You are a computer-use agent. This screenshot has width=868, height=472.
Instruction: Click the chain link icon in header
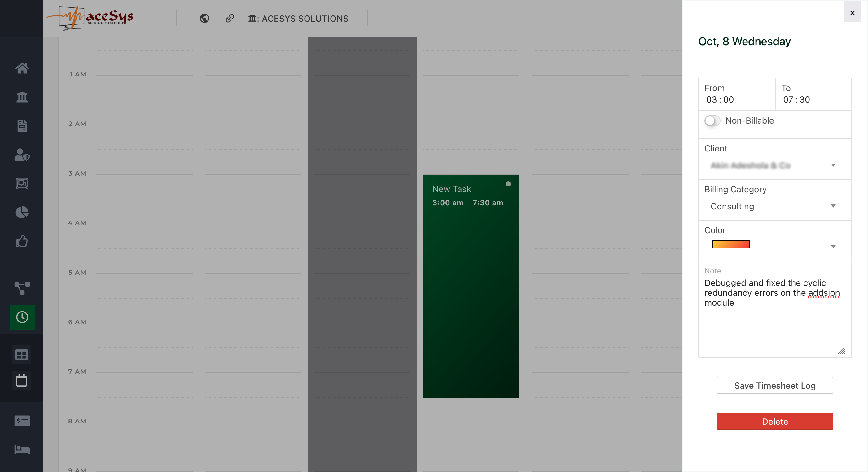[x=230, y=18]
